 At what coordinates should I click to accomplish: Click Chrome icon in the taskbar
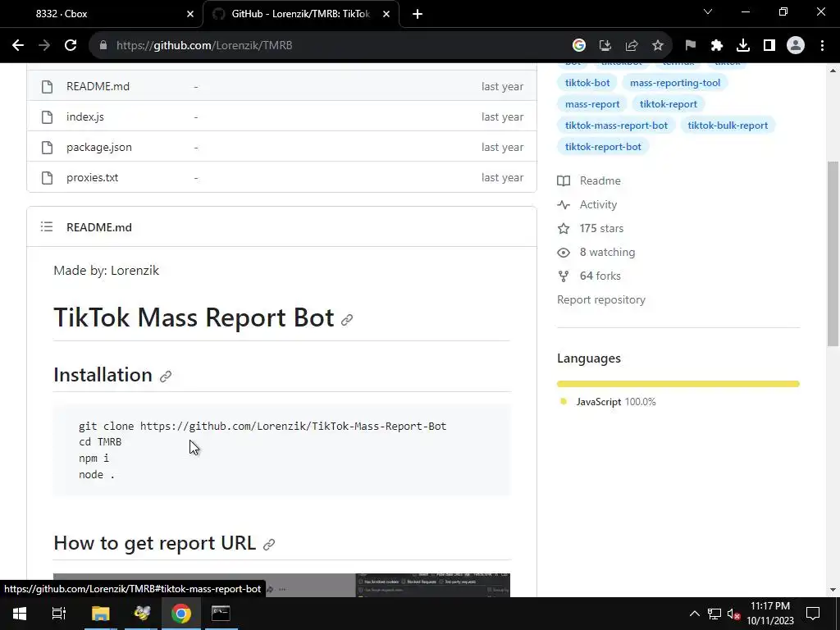pyautogui.click(x=181, y=614)
